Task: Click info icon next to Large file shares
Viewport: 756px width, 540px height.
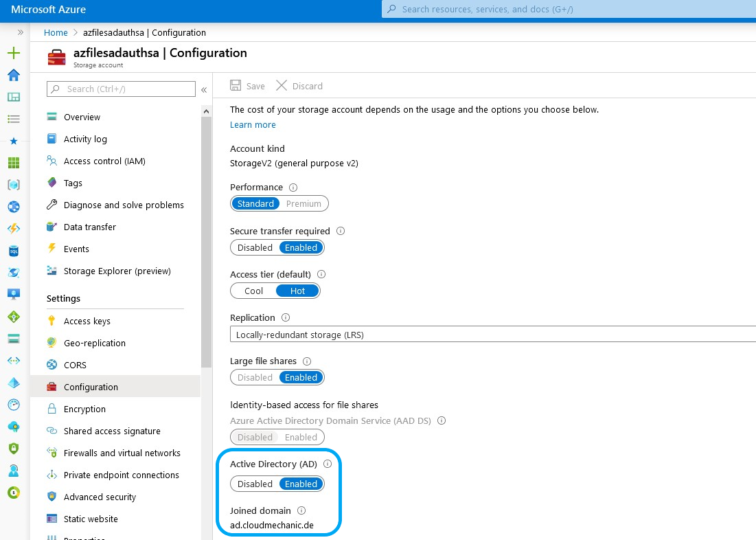Action: pyautogui.click(x=307, y=361)
